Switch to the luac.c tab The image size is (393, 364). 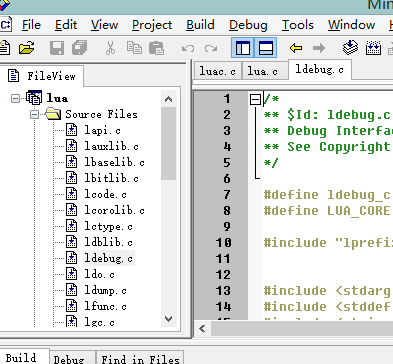coord(217,71)
